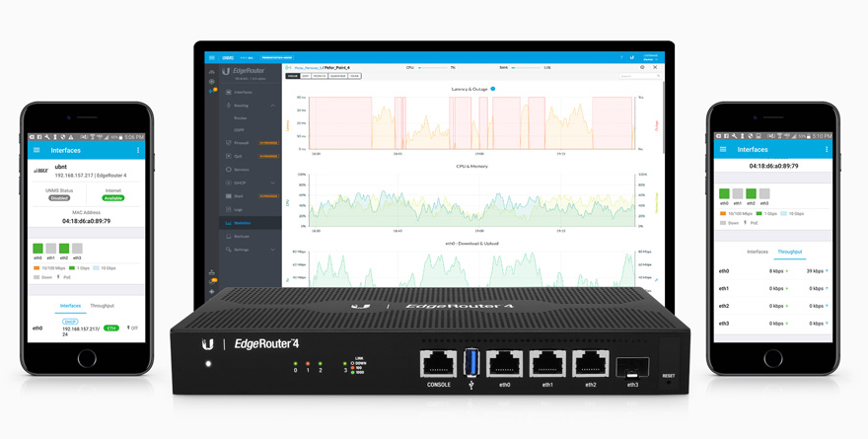Click the Firewall shield icon in the sidebar
The height and width of the screenshot is (439, 868).
coord(229,143)
